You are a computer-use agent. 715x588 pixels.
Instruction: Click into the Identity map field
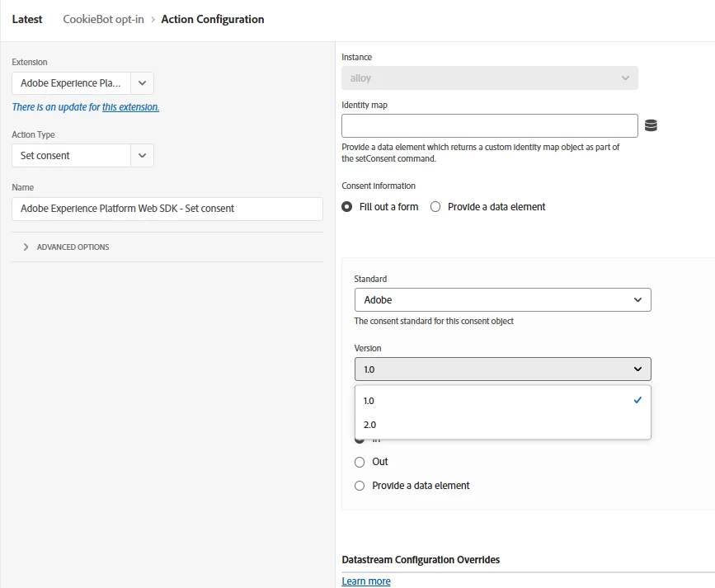490,125
